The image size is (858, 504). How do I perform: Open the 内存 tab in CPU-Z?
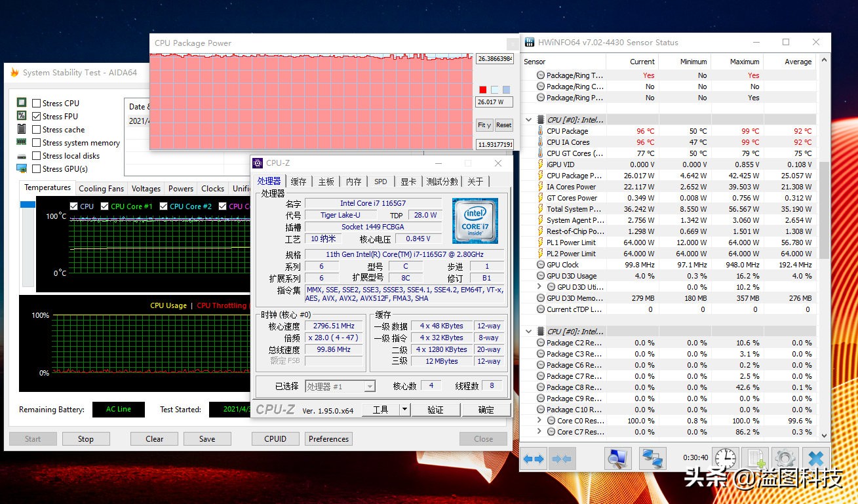(x=353, y=182)
